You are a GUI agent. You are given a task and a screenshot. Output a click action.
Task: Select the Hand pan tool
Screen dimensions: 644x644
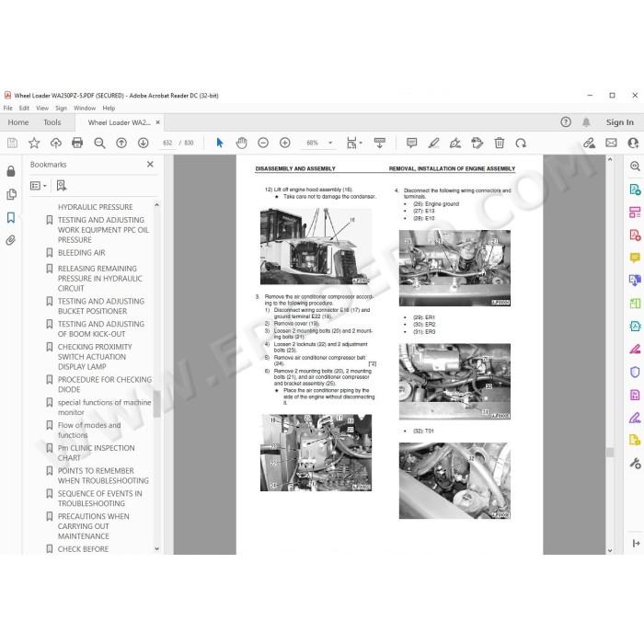(241, 143)
